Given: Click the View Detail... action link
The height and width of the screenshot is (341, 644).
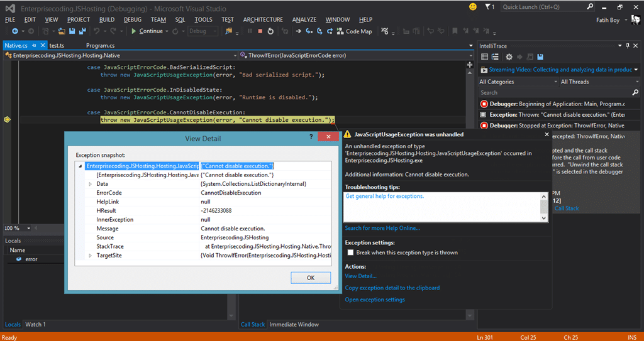Looking at the screenshot, I should coord(360,276).
